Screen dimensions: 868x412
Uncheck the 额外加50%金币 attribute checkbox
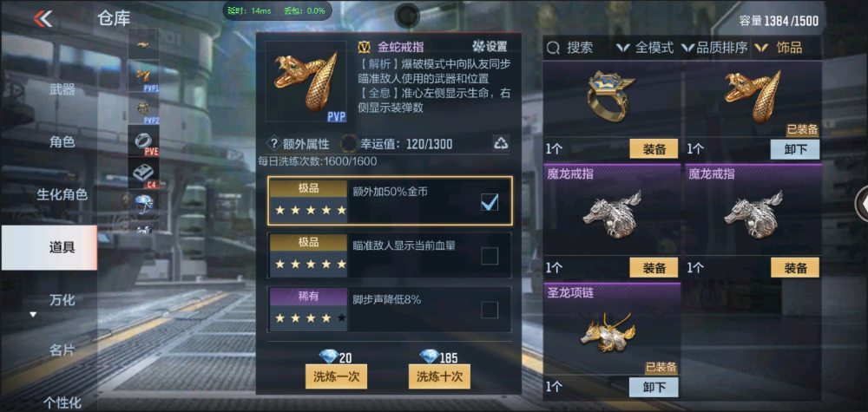(x=490, y=202)
